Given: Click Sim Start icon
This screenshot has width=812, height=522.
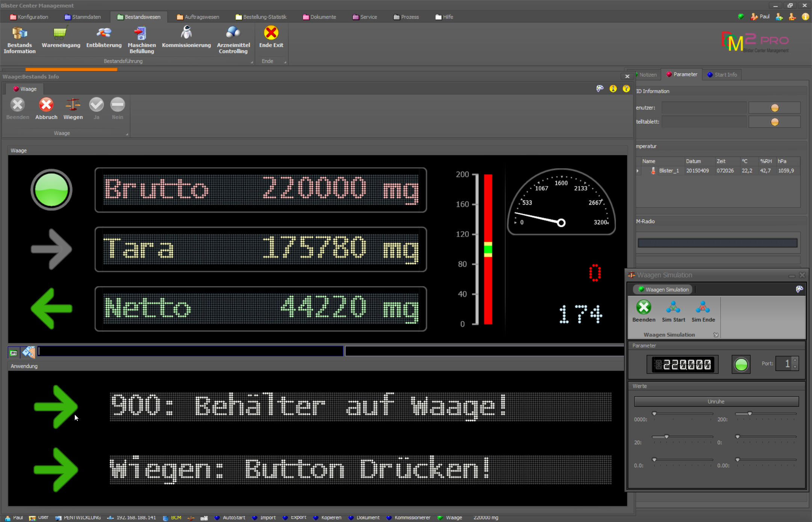Looking at the screenshot, I should pos(673,308).
